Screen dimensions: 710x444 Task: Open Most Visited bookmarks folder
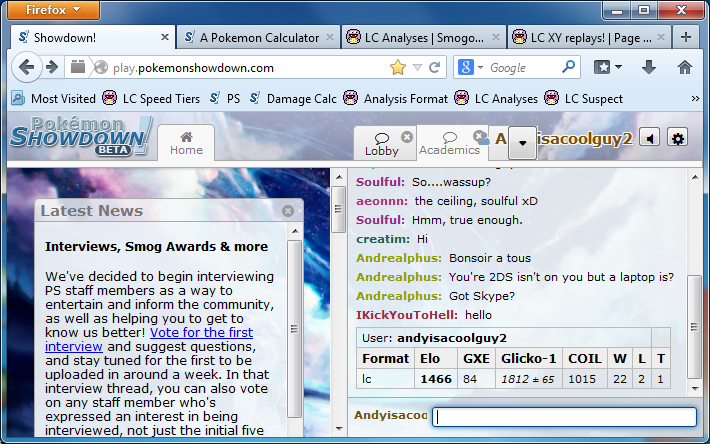tap(53, 98)
